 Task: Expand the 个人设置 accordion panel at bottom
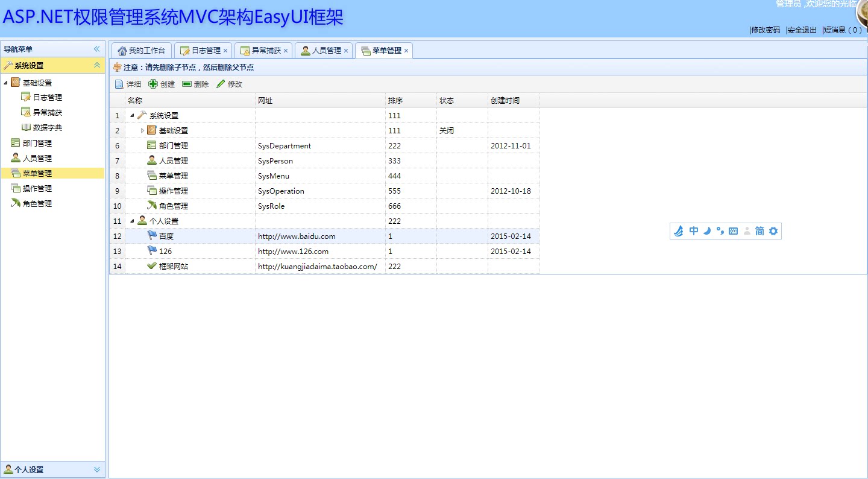[97, 469]
